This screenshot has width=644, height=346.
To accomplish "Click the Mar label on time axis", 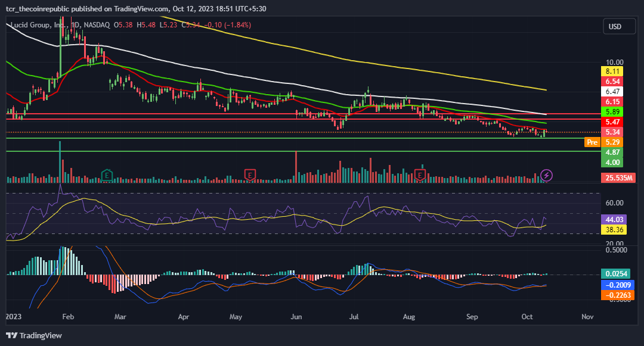I will tap(120, 316).
